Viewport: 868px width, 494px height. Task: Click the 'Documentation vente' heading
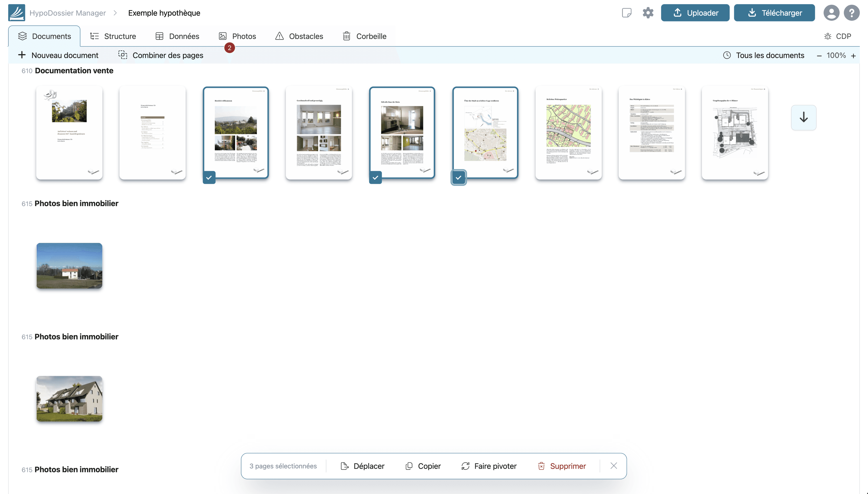[x=74, y=71]
